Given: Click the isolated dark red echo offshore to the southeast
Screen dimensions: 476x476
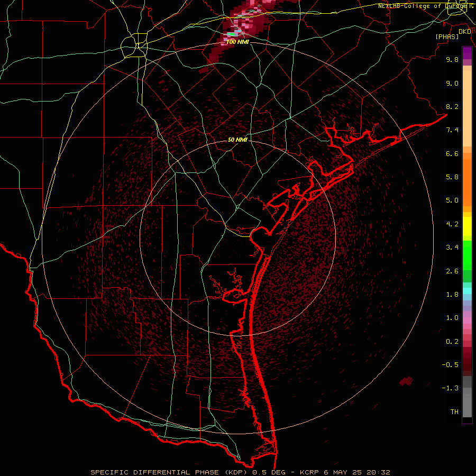Looking at the screenshot, I should (x=406, y=381).
